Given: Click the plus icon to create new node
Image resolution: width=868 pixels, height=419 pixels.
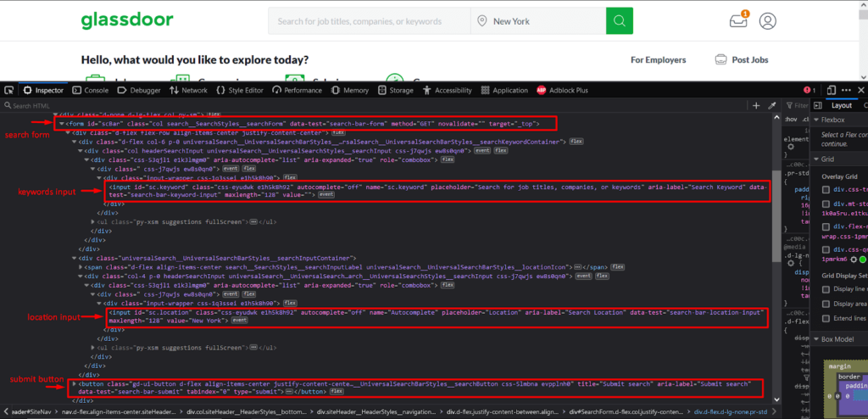Looking at the screenshot, I should [756, 105].
